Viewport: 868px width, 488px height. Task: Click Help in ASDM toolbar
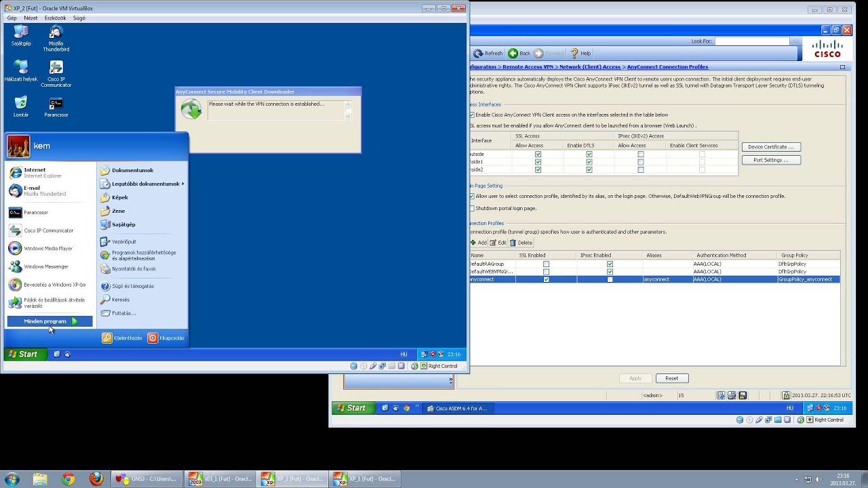[580, 54]
